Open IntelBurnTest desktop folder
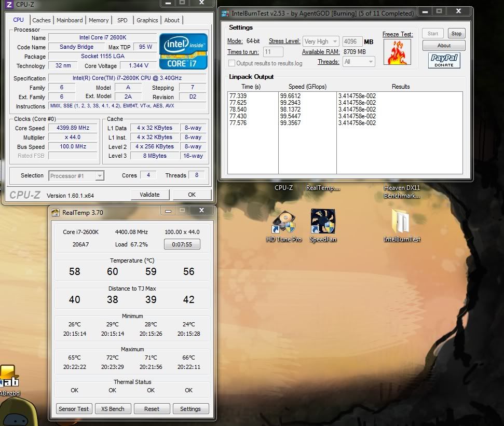504x426 pixels. coord(402,226)
